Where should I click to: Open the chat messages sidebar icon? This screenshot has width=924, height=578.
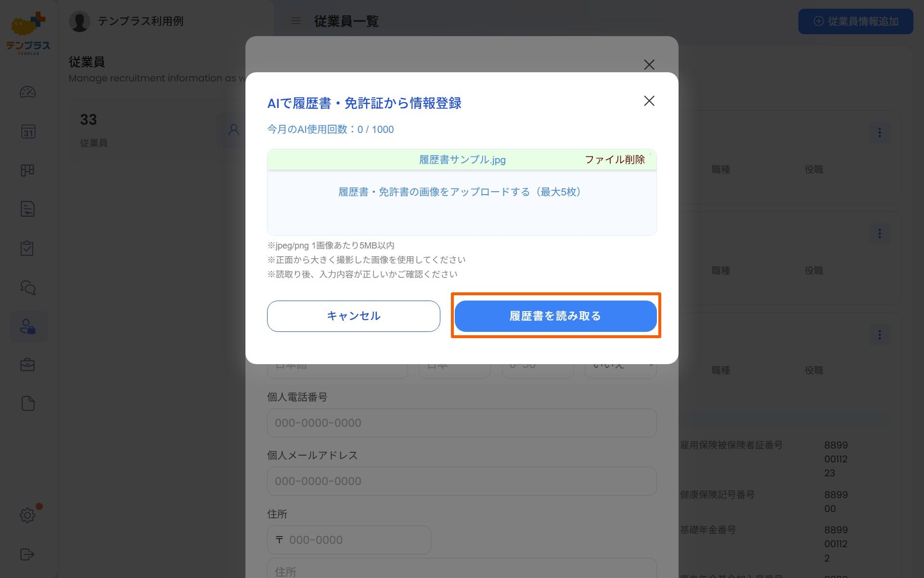(28, 288)
